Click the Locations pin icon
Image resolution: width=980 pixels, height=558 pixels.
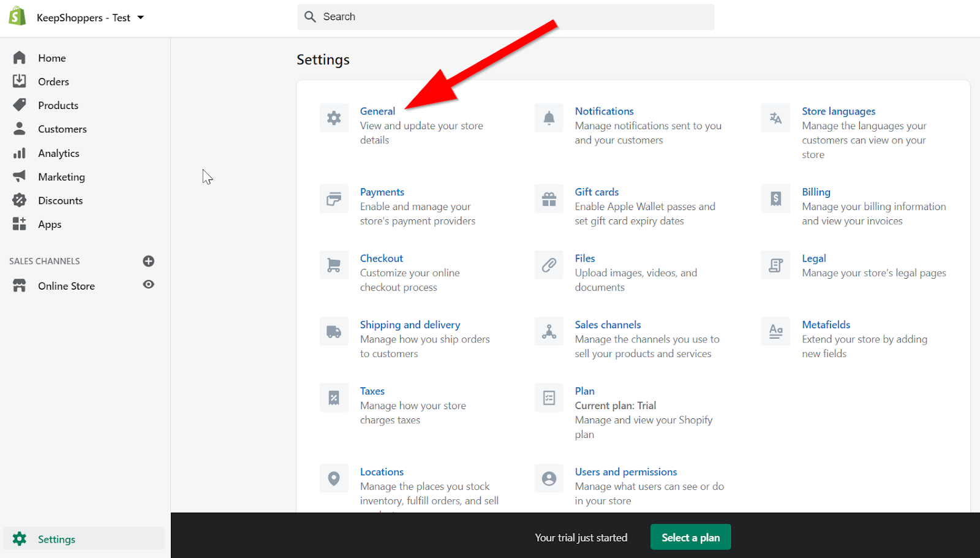point(334,478)
